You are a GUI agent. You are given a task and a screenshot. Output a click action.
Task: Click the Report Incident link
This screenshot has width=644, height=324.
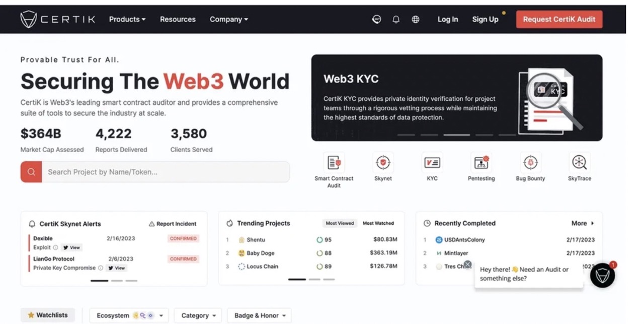(x=173, y=223)
